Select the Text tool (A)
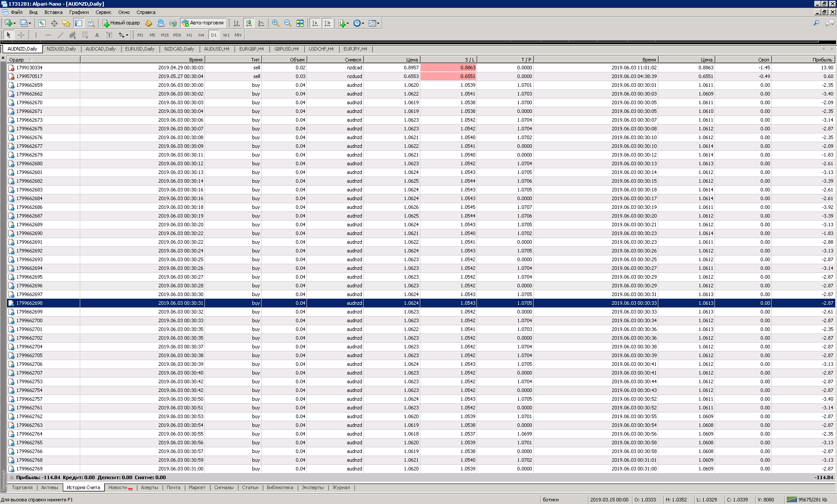 pyautogui.click(x=97, y=35)
